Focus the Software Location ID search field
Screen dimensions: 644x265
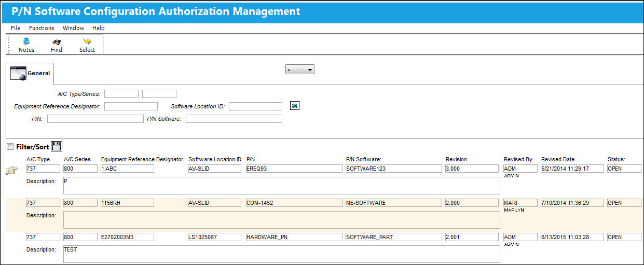point(255,106)
